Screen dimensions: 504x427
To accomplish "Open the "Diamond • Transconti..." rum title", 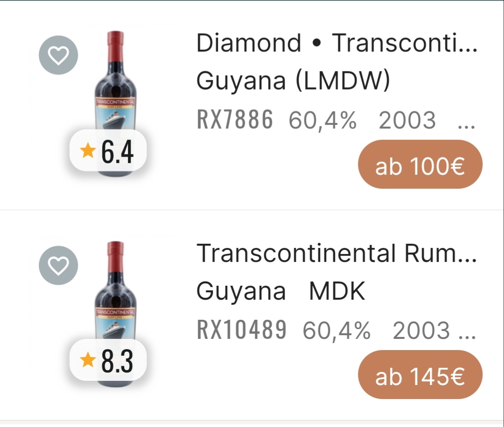I will click(336, 44).
